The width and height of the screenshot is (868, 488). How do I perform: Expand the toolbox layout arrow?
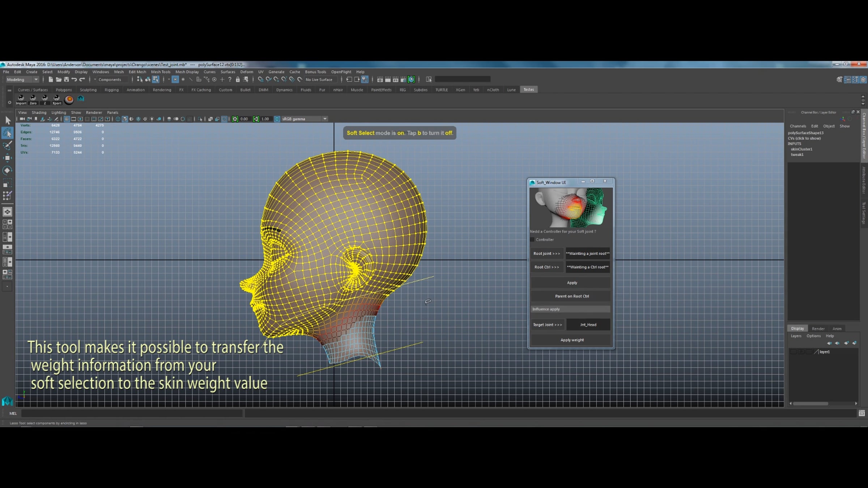pos(7,287)
